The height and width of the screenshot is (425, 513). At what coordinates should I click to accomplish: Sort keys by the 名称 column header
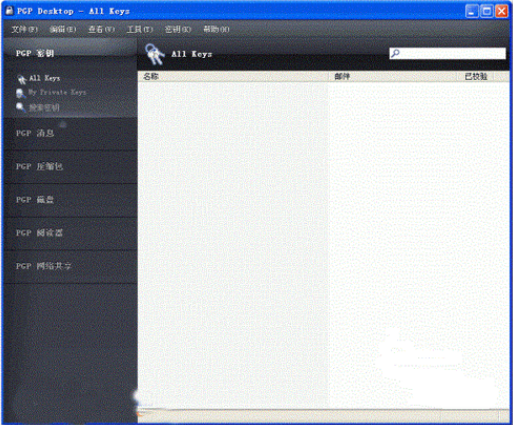tap(233, 76)
